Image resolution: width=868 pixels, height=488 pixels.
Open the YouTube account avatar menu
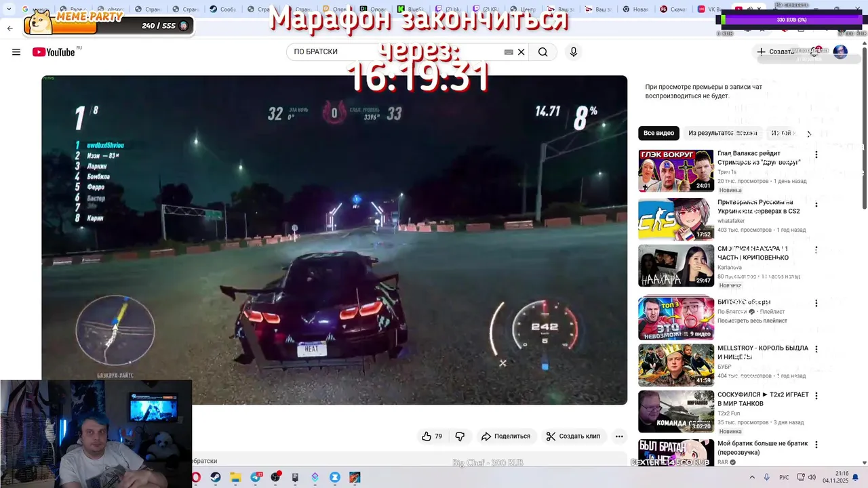pyautogui.click(x=840, y=52)
